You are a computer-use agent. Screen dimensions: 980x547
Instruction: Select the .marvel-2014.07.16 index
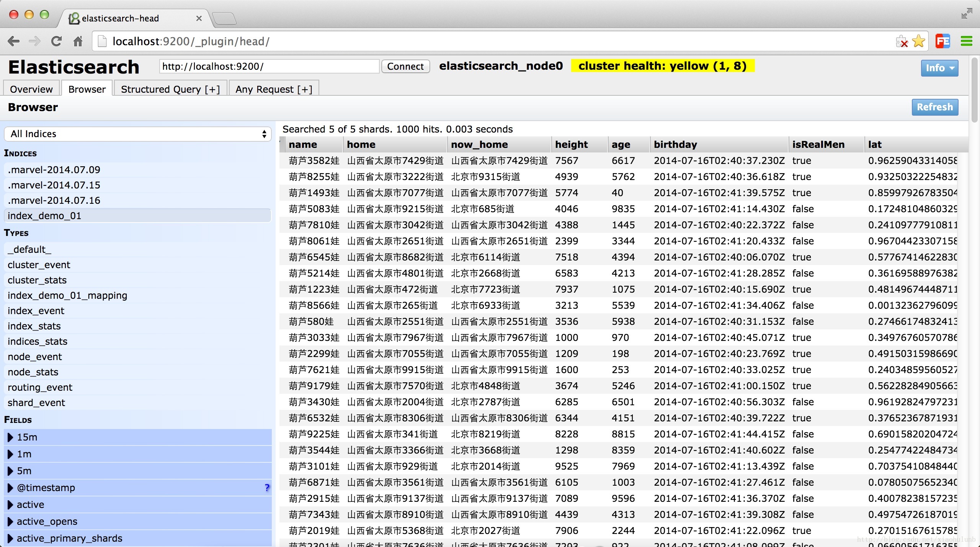tap(138, 200)
